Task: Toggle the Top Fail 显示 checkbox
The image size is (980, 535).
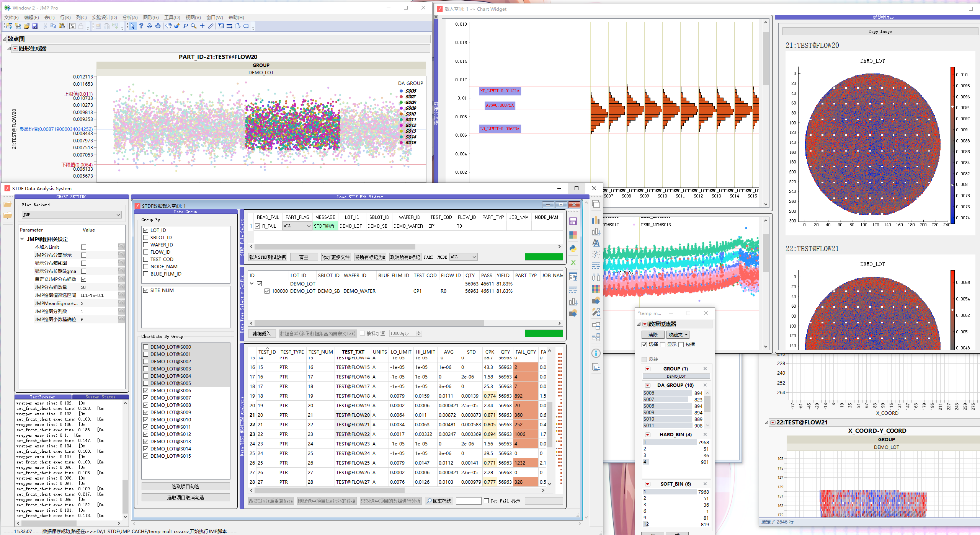Action: point(486,501)
